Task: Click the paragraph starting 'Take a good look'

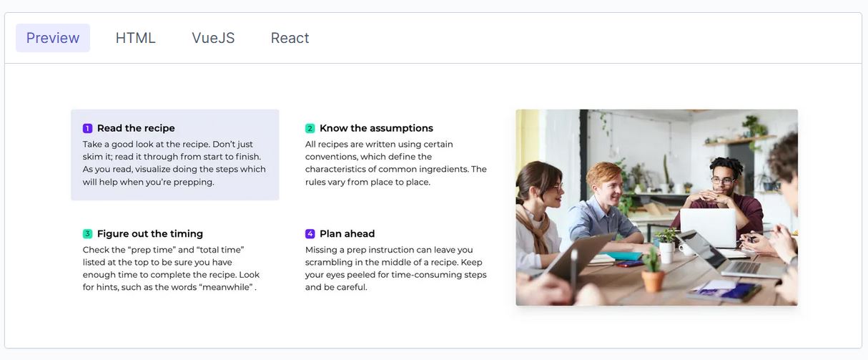Action: point(174,163)
